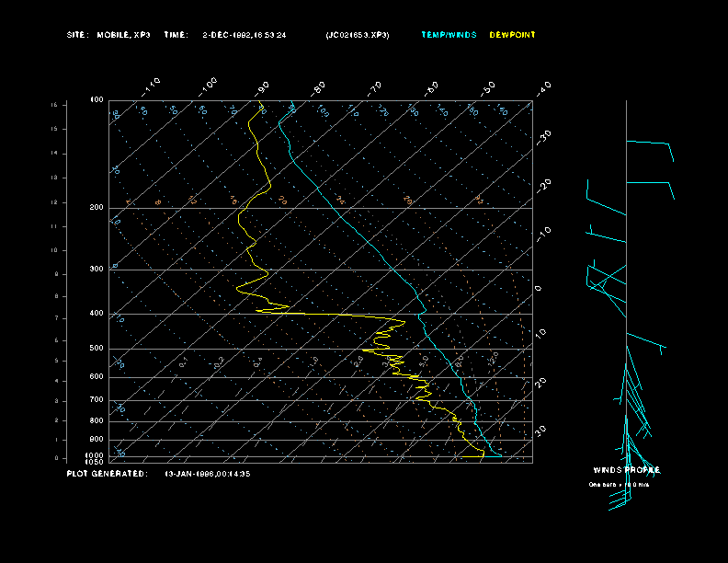Click the 100 pressure axis label
728x563 pixels.
pyautogui.click(x=97, y=100)
